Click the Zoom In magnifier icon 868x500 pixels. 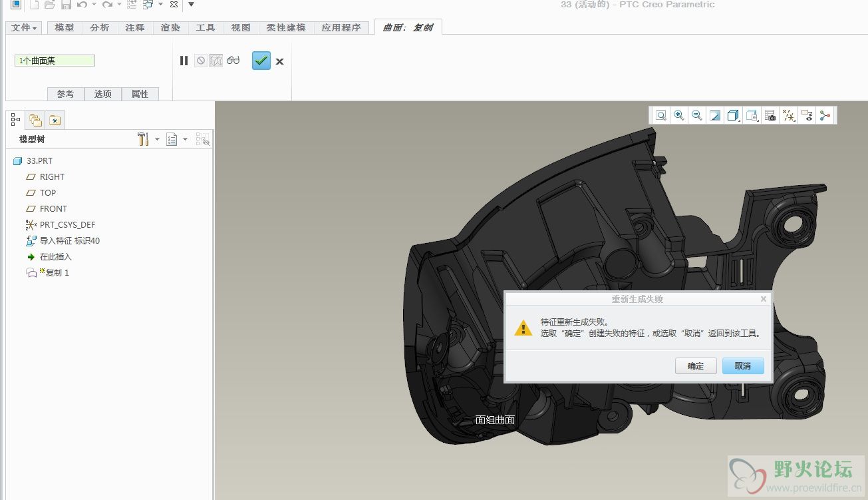click(678, 115)
